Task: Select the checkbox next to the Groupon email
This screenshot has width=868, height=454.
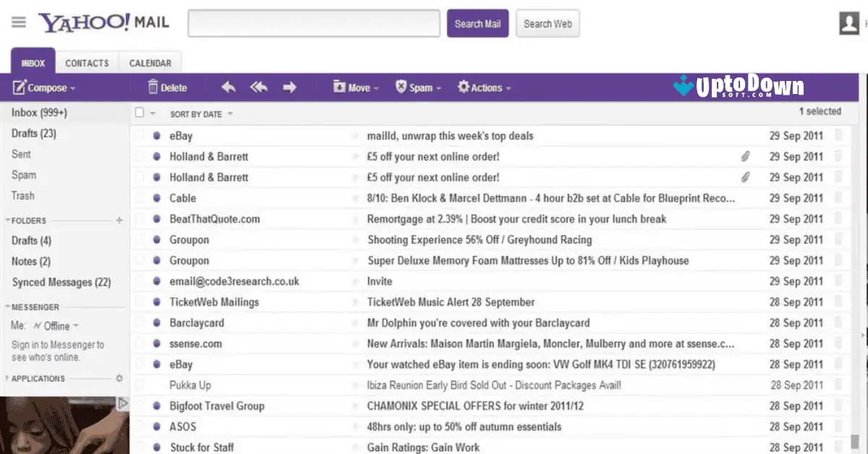Action: click(138, 239)
